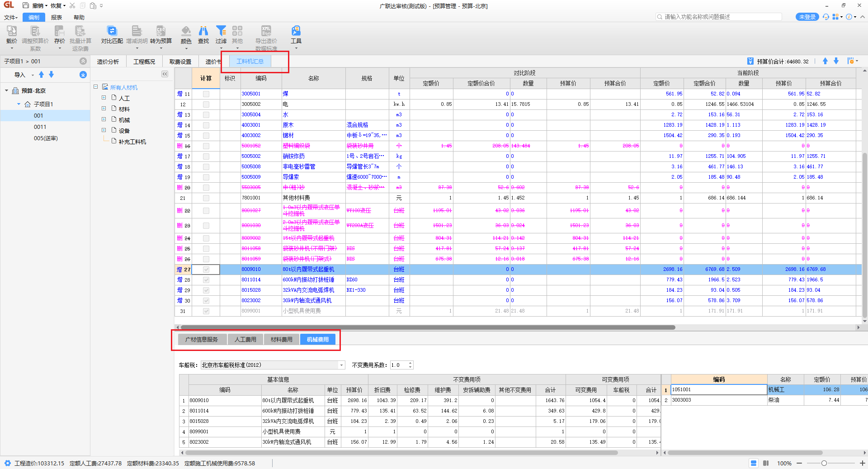Click the customer service headset icon

826,17
